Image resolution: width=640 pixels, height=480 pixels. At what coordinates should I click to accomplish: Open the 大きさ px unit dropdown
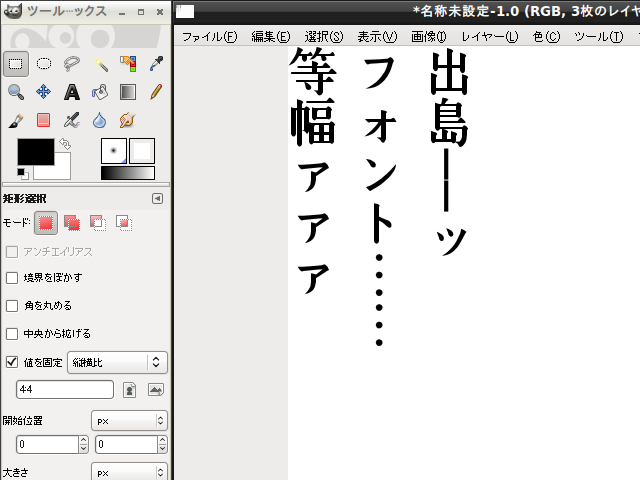[129, 471]
